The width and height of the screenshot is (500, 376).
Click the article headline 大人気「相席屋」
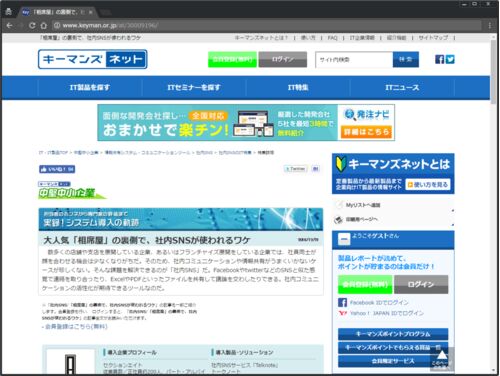146,240
